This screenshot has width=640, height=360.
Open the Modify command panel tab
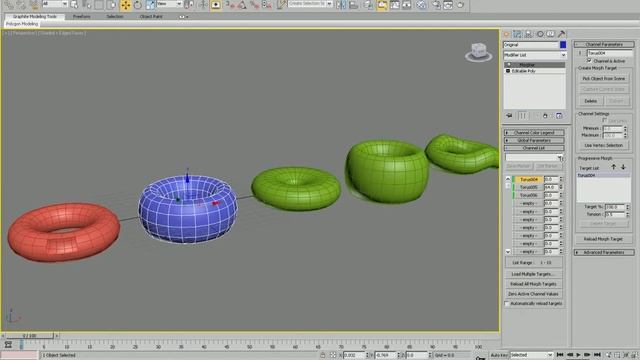point(517,34)
